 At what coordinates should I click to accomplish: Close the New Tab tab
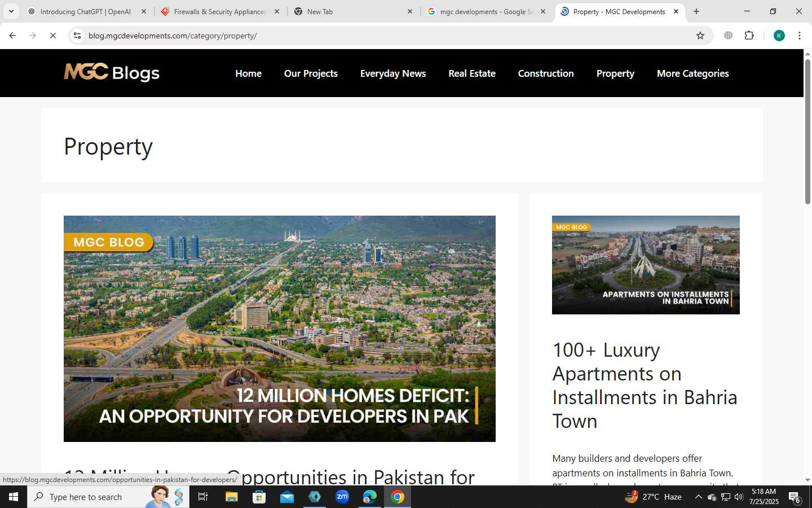[410, 11]
